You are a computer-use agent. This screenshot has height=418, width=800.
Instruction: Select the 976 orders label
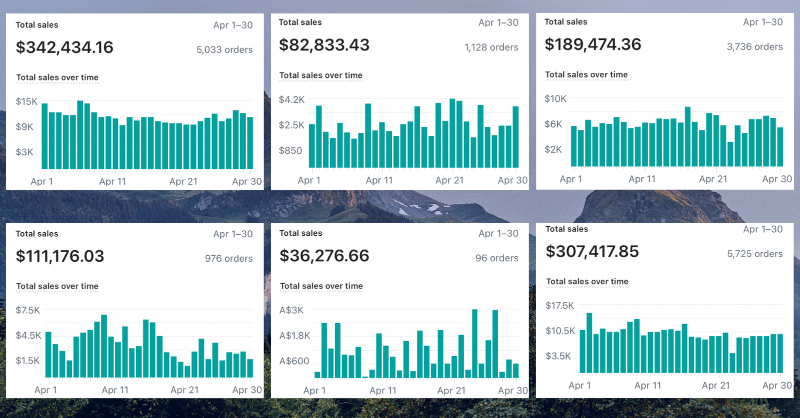[x=229, y=258]
